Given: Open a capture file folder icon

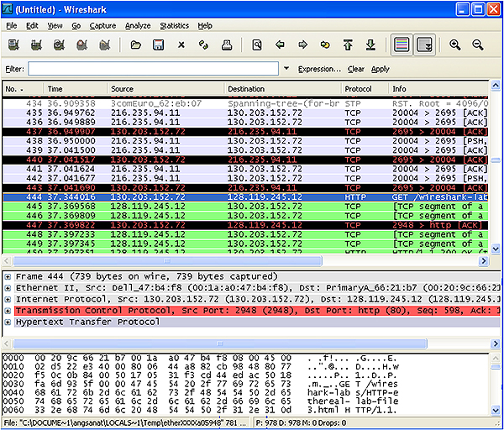Looking at the screenshot, I should coord(135,45).
